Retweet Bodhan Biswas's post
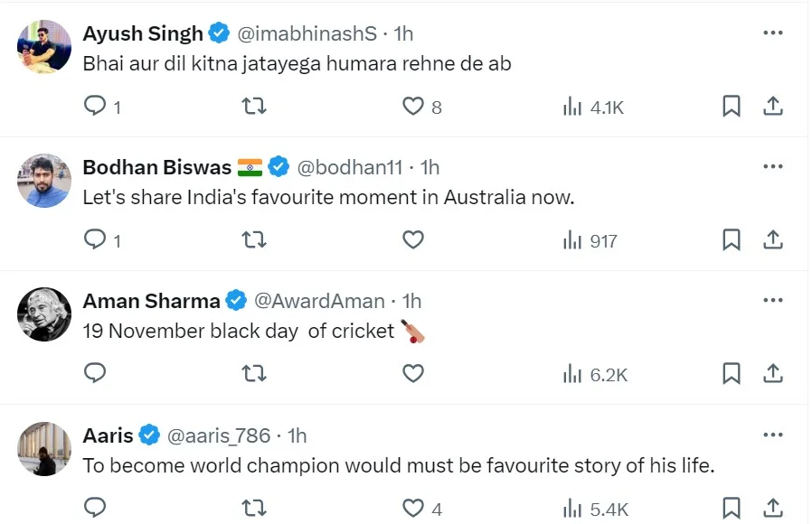This screenshot has height=524, width=812. pyautogui.click(x=255, y=240)
